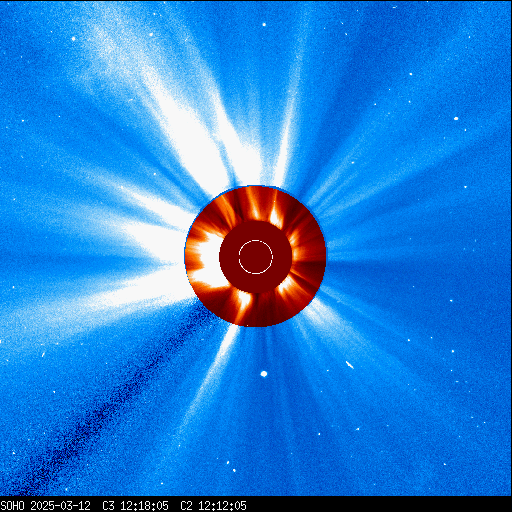Click the SOHO 2025-03-12 date label
This screenshot has width=512, height=512.
46,506
